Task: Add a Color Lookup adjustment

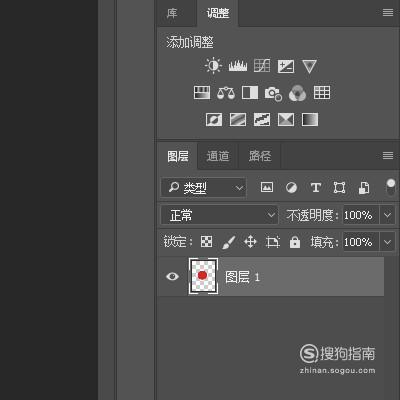Action: coord(322,93)
